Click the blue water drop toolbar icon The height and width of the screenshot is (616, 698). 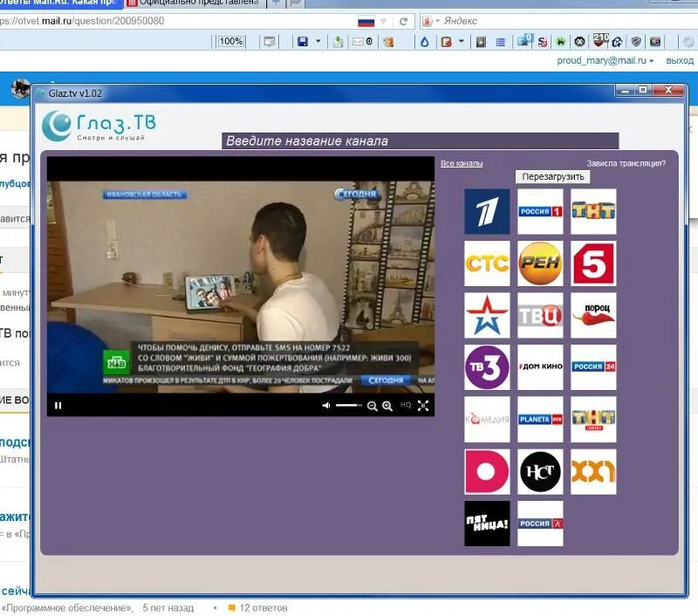[425, 42]
